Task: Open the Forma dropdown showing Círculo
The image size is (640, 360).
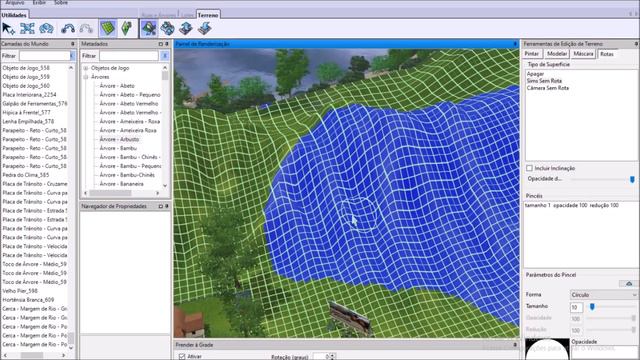Action: click(x=604, y=295)
